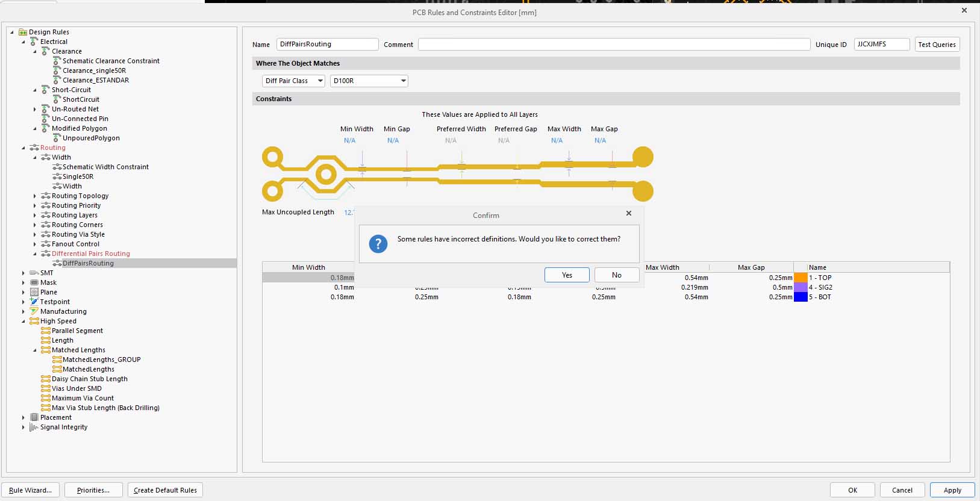
Task: Click the blue 5 - BOT layer swatch
Action: tap(801, 297)
